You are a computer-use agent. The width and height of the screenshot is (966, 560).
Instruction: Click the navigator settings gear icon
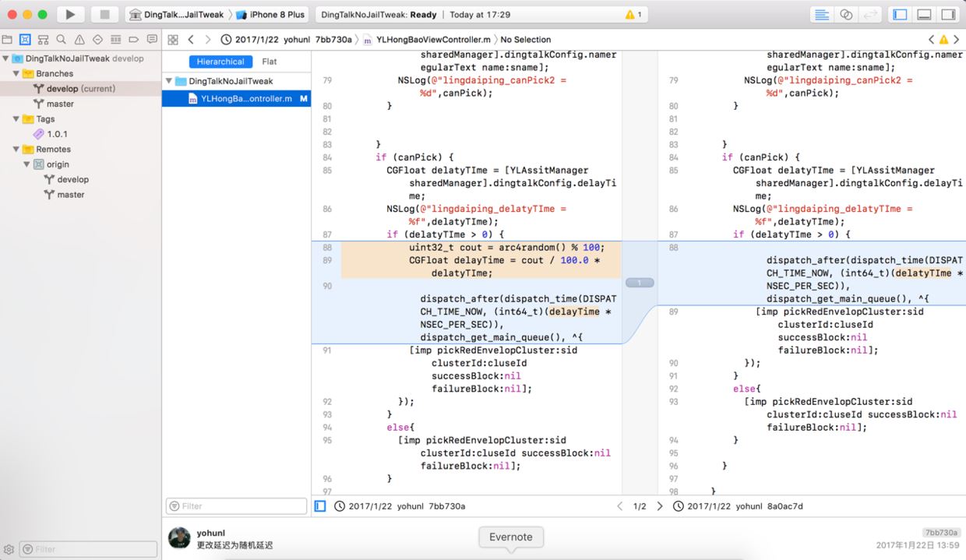pyautogui.click(x=9, y=549)
